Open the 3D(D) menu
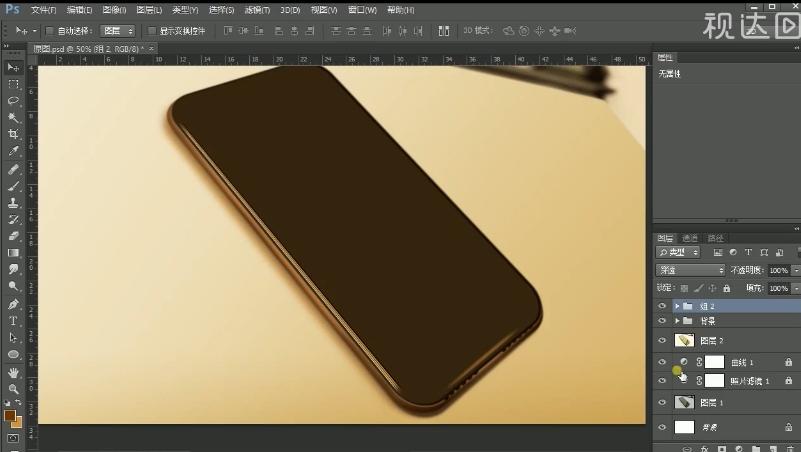The height and width of the screenshot is (452, 801). [x=289, y=9]
